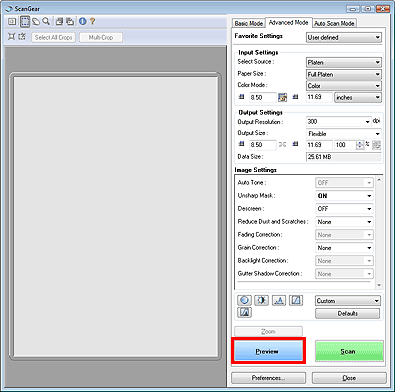The width and height of the screenshot is (395, 392).
Task: Click the Threshold adjustment button
Action: click(244, 312)
